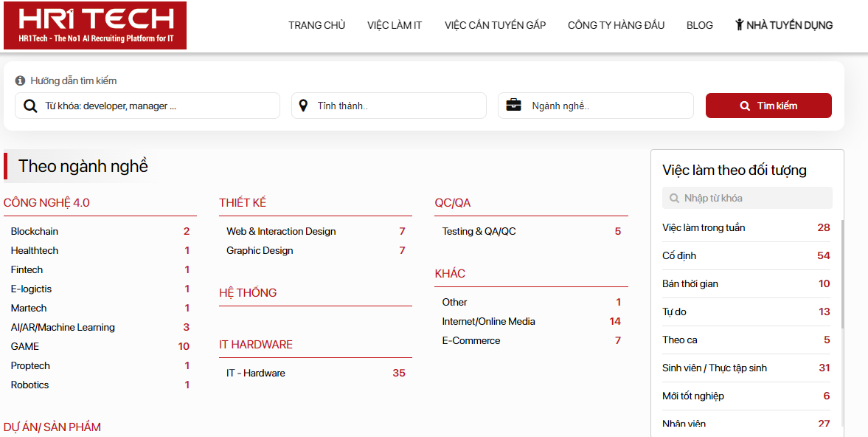This screenshot has height=437, width=868.
Task: Click the info icon beside Hướng dẫn tìm kiếm
Action: pyautogui.click(x=20, y=81)
